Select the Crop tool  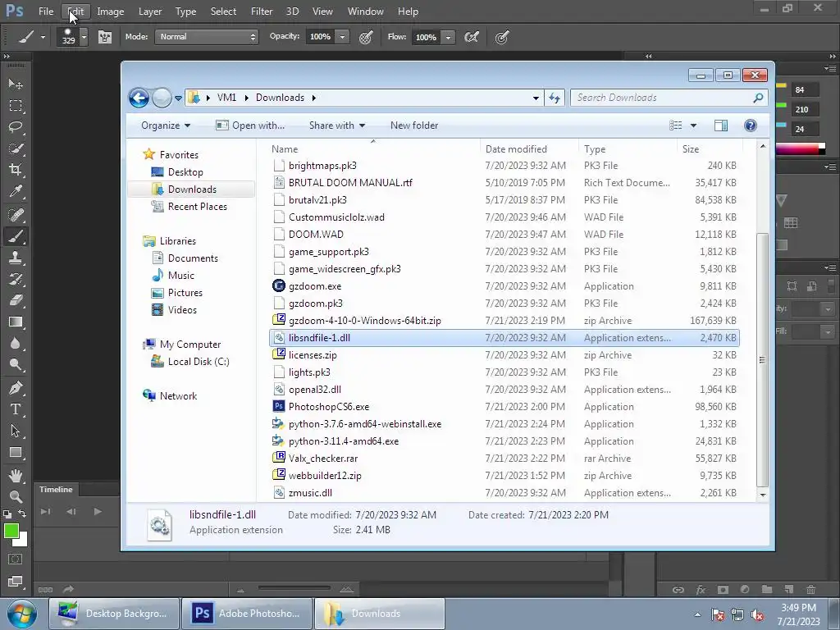[16, 170]
